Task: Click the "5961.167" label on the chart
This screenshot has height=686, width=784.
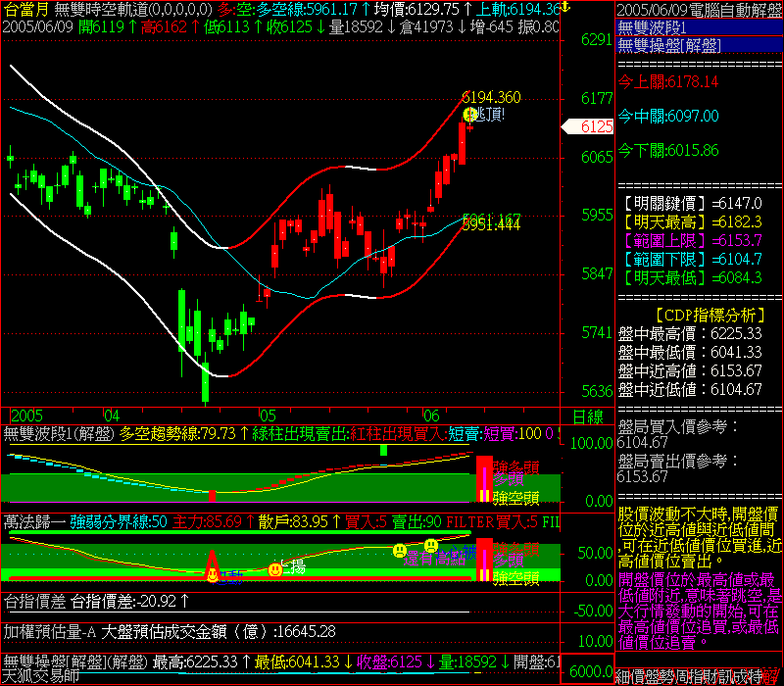Action: click(x=492, y=218)
